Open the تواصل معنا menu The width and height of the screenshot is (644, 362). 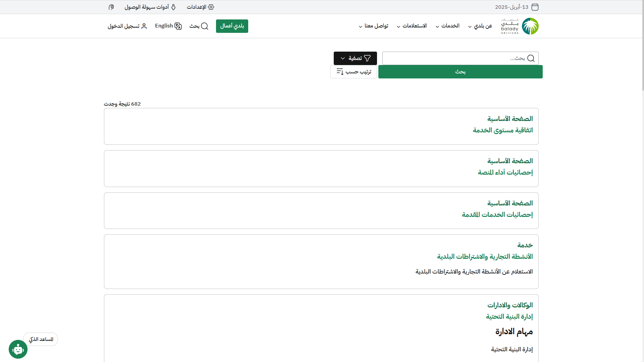pos(373,26)
